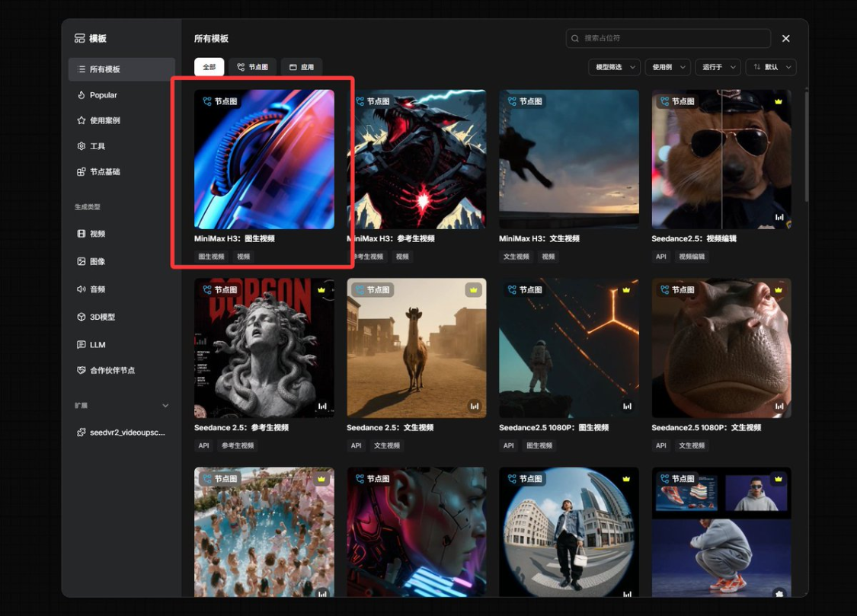Click title text "MiniMax H3: 文生视频"
This screenshot has height=616, width=857.
tap(539, 238)
